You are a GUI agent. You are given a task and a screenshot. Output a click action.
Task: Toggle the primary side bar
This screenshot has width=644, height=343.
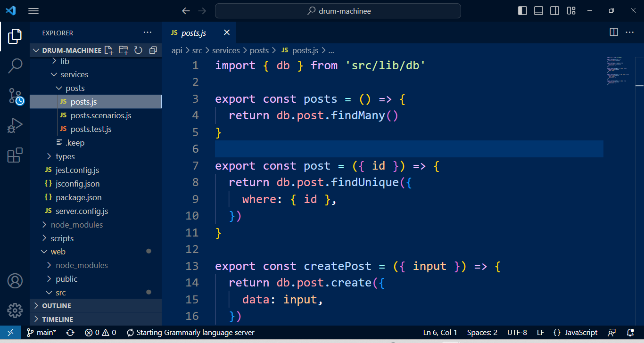coord(522,10)
